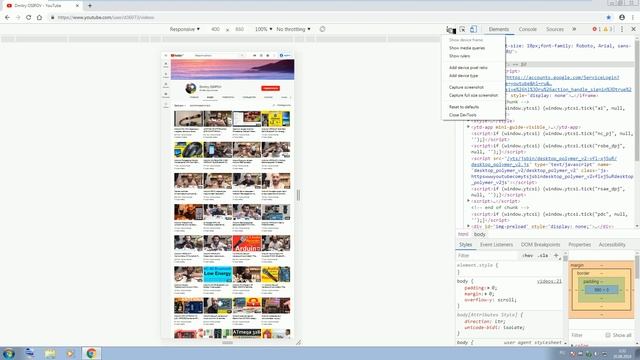Image resolution: width=640 pixels, height=360 pixels.
Task: Expand the padding shorthand property
Action: pos(488,288)
